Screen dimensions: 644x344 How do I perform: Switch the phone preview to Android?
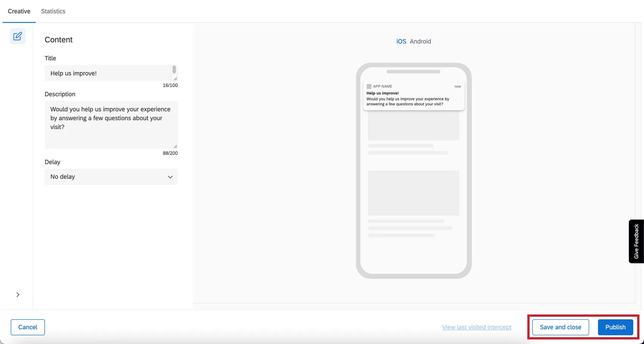[420, 41]
